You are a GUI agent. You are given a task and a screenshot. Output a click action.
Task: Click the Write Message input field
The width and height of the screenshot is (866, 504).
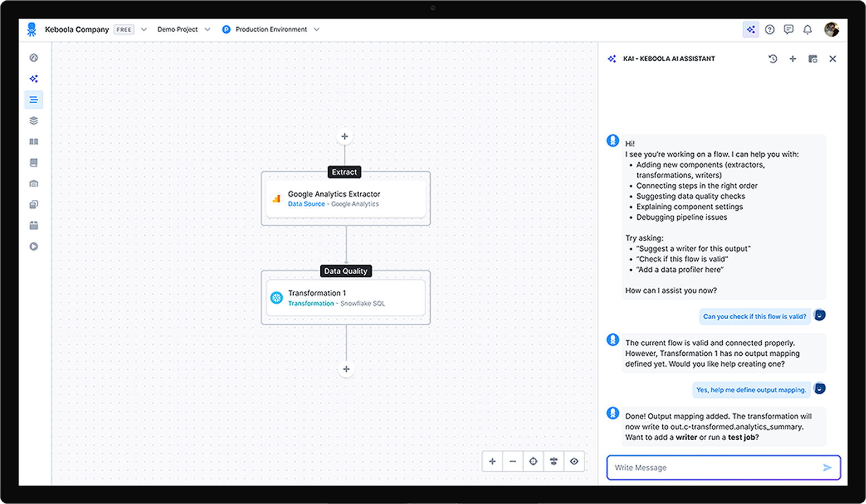point(723,467)
